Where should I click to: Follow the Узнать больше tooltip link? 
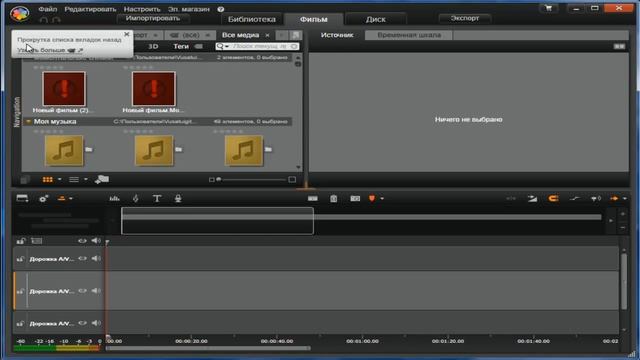(50, 50)
